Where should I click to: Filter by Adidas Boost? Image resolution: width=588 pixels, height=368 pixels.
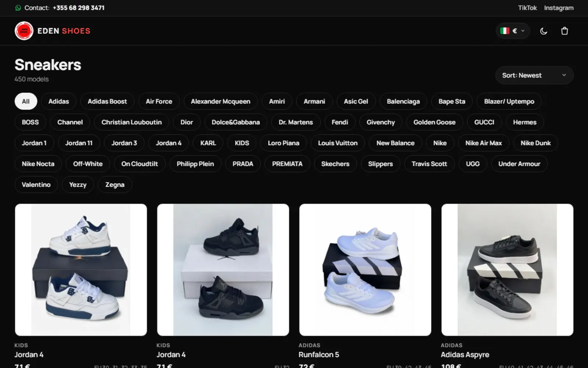point(107,102)
